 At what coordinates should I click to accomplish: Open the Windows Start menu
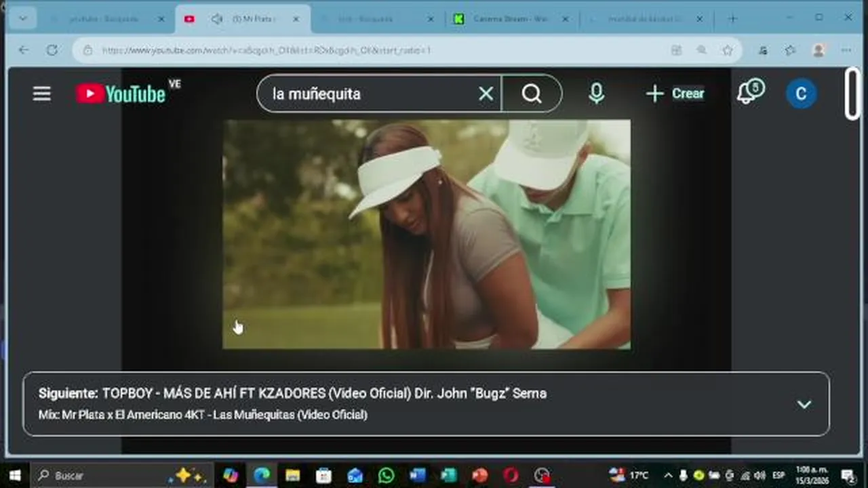coord(14,476)
